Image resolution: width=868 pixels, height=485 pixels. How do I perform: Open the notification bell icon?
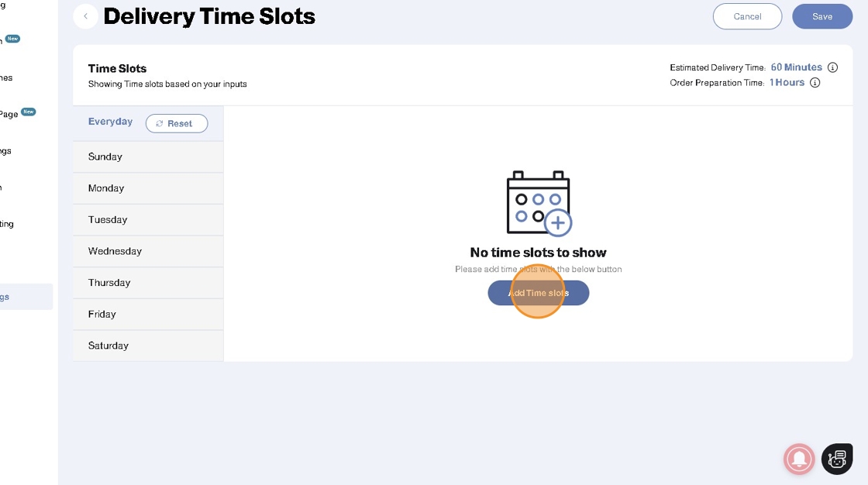coord(799,459)
